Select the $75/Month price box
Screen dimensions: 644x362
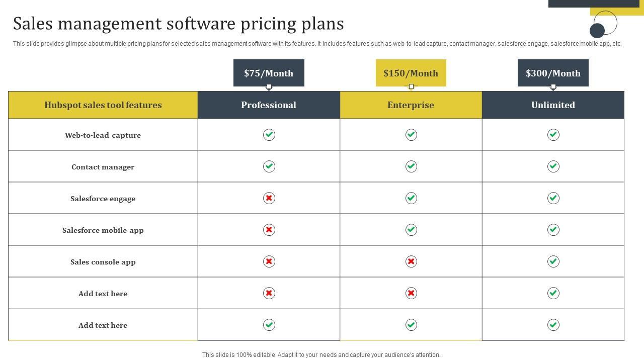click(x=269, y=73)
